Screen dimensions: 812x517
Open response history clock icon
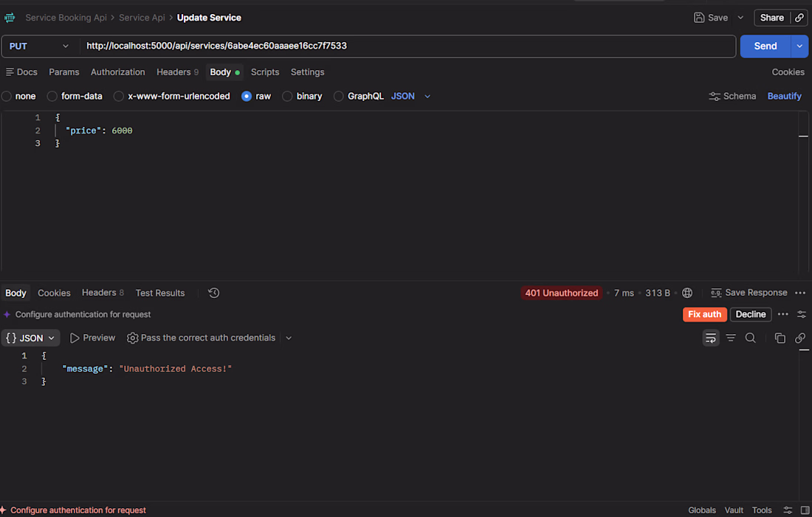pos(213,293)
